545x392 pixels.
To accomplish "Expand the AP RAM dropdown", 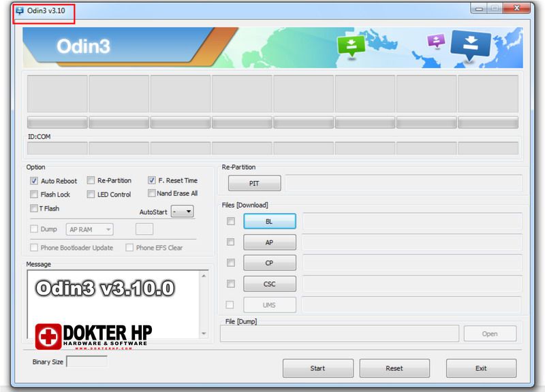I will click(x=89, y=229).
